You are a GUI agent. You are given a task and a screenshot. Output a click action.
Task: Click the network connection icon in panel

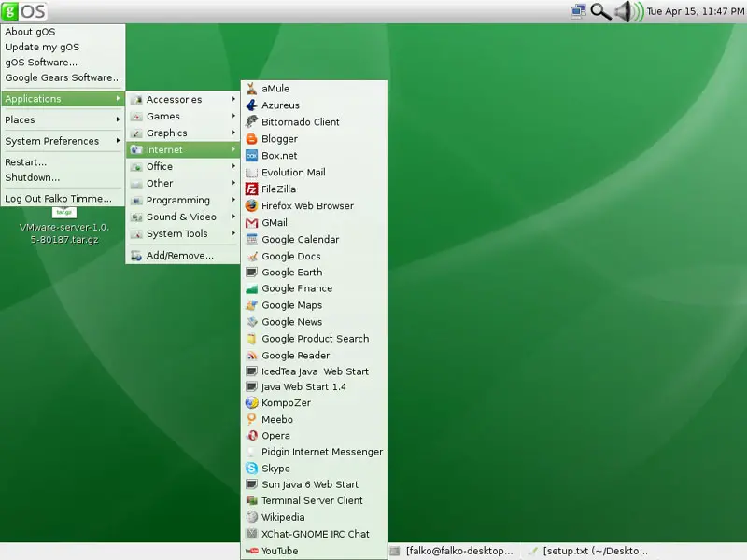tap(578, 11)
